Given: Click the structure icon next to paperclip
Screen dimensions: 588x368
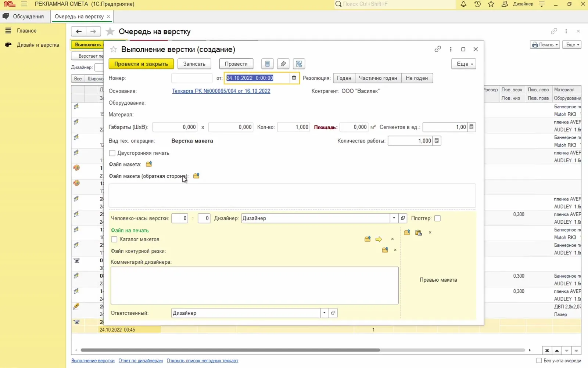Looking at the screenshot, I should pos(299,64).
